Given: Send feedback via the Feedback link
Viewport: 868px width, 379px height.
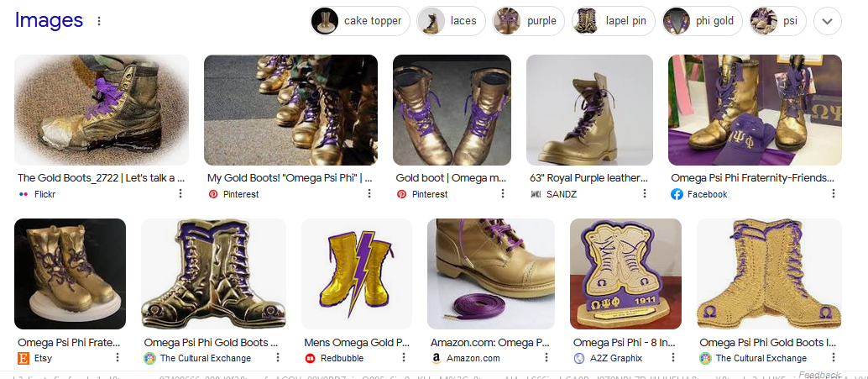Looking at the screenshot, I should pos(819,375).
